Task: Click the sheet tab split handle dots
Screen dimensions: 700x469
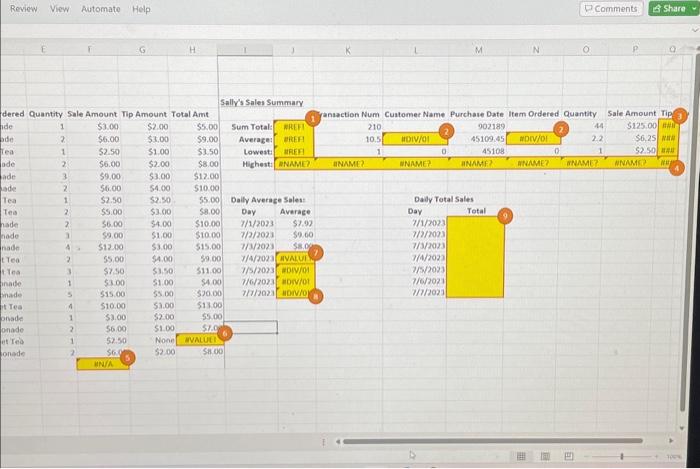Action: pyautogui.click(x=324, y=442)
